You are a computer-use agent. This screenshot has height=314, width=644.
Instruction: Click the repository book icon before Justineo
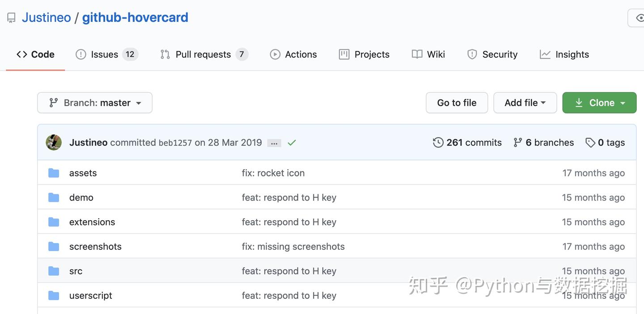coord(11,17)
